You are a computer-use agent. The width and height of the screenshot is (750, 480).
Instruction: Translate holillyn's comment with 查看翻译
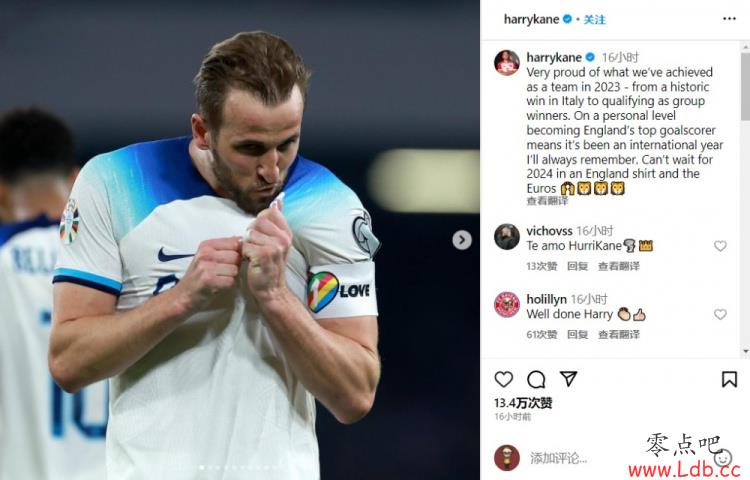pyautogui.click(x=619, y=335)
